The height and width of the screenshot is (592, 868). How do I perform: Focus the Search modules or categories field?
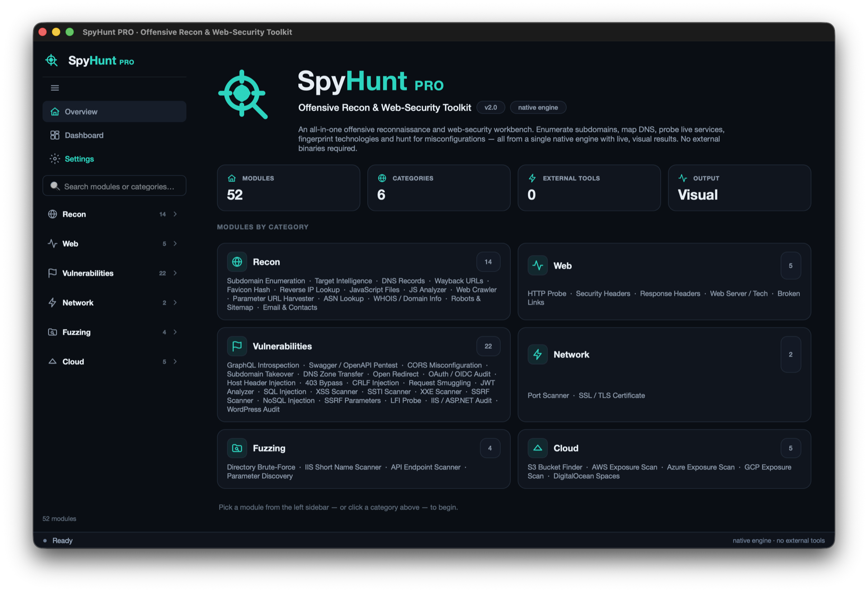pos(114,186)
